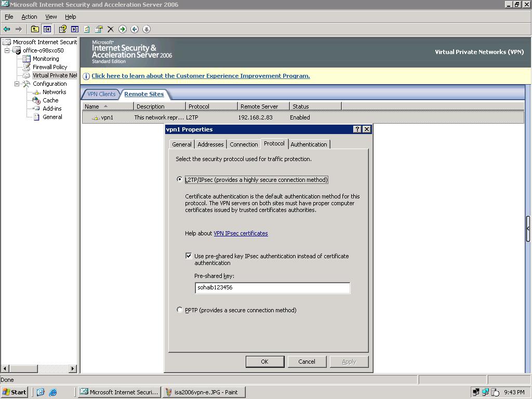Viewport: 532px width, 399px height.
Task: Click the Up one level folder icon
Action: (35, 29)
